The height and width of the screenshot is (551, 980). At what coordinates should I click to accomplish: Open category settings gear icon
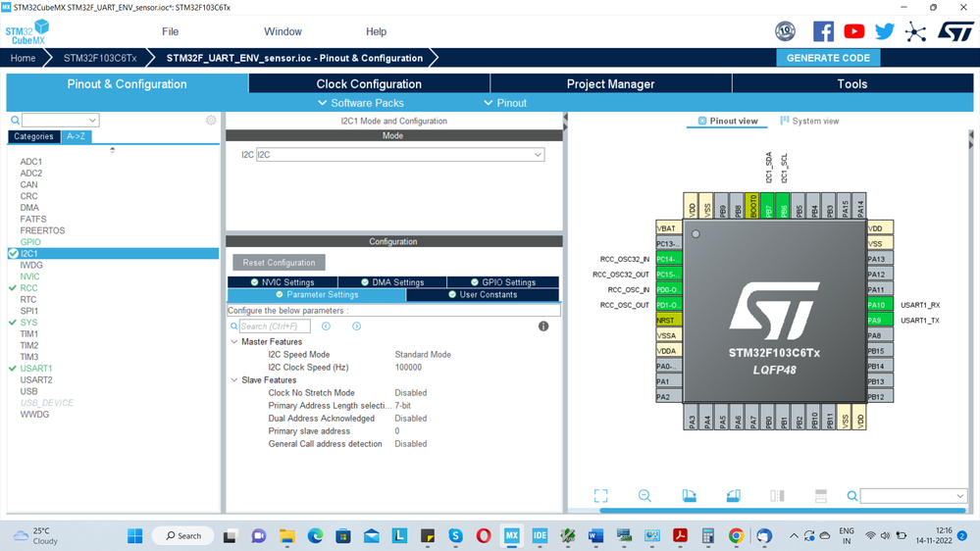coord(211,120)
